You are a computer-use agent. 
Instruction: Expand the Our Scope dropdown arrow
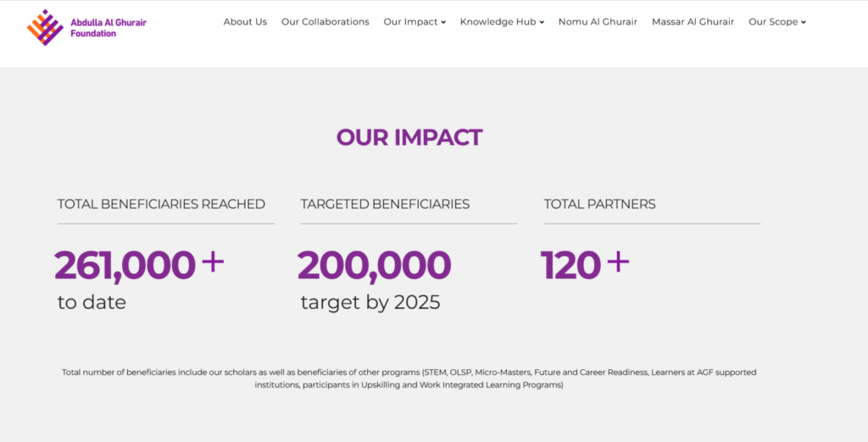(x=804, y=23)
